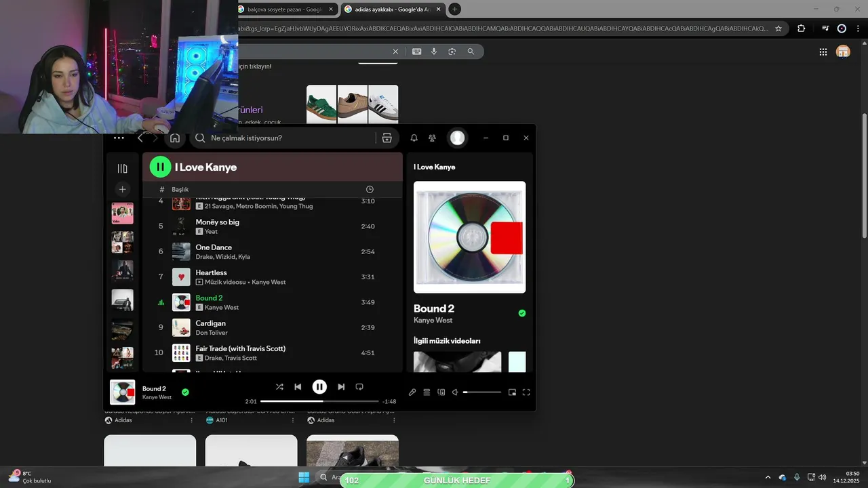This screenshot has height=488, width=868.
Task: Search by image with Google Lens
Action: tap(452, 52)
